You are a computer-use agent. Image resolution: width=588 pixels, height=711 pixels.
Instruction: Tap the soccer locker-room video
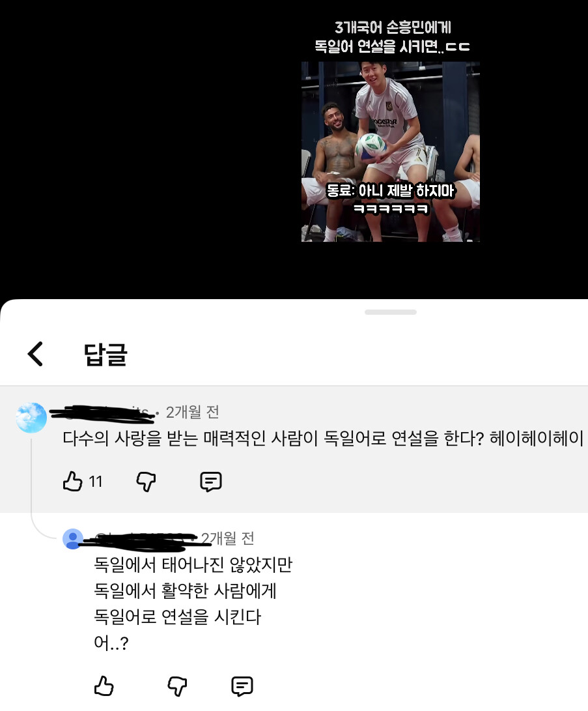[x=391, y=151]
